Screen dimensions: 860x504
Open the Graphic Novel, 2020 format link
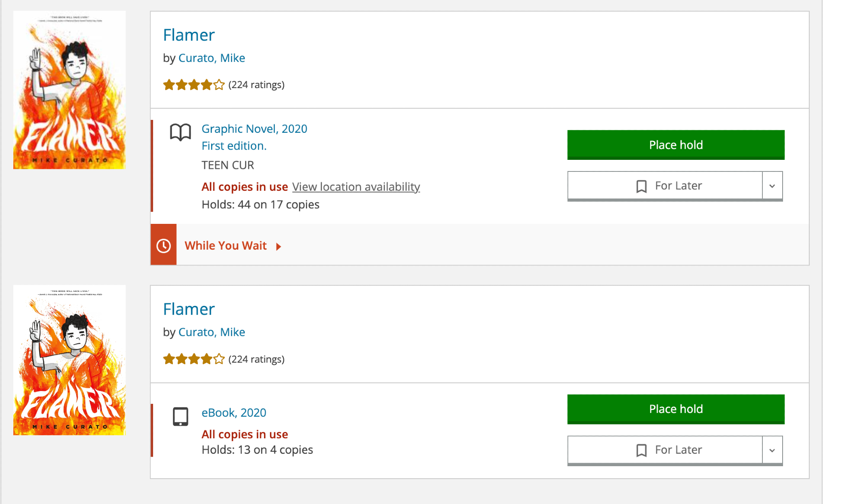(254, 129)
